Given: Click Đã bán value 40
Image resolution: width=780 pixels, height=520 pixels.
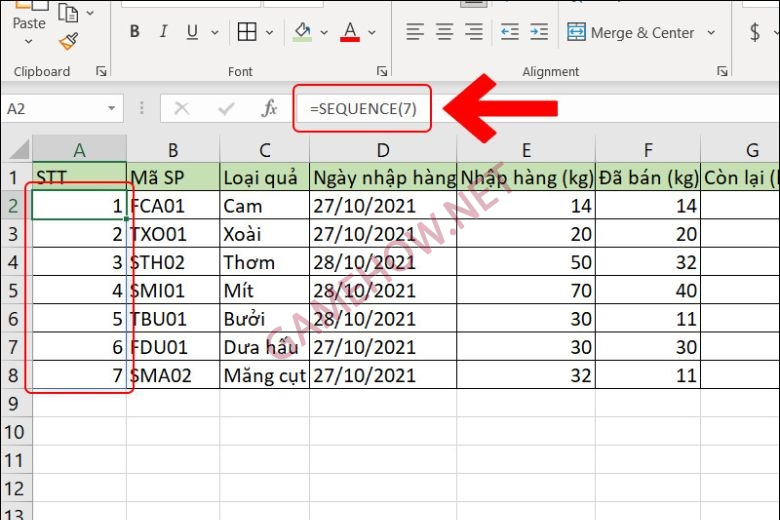Looking at the screenshot, I should tap(648, 290).
